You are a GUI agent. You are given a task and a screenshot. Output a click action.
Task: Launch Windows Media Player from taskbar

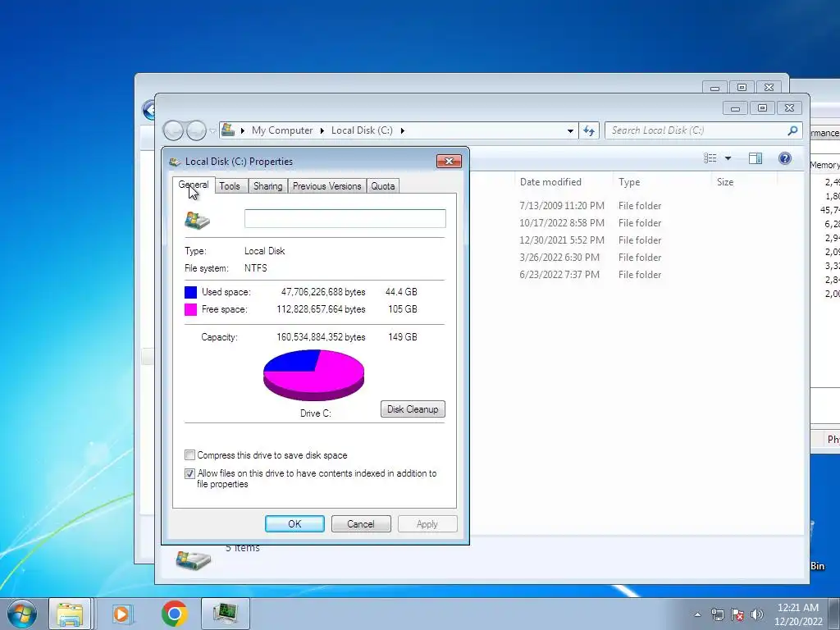pyautogui.click(x=122, y=614)
